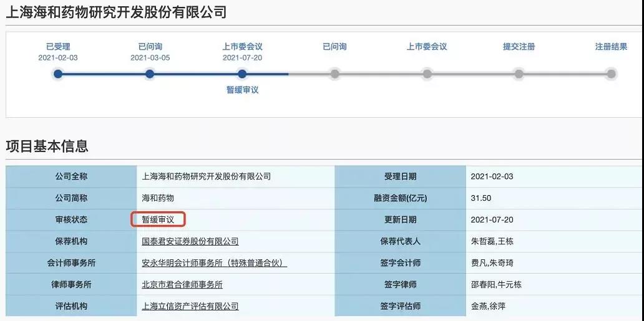The width and height of the screenshot is (644, 321).
Task: Click the grey 提交注册 timeline dot
Action: pyautogui.click(x=519, y=74)
